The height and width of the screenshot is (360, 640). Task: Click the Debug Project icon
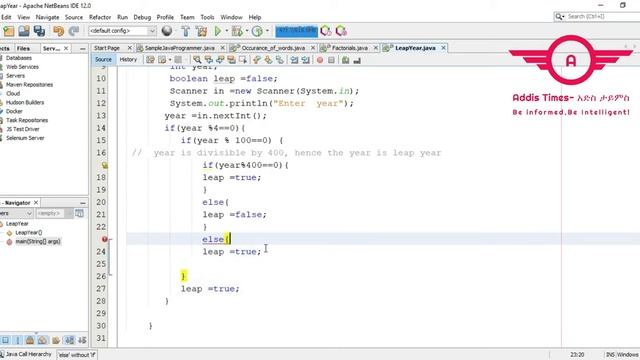point(237,31)
